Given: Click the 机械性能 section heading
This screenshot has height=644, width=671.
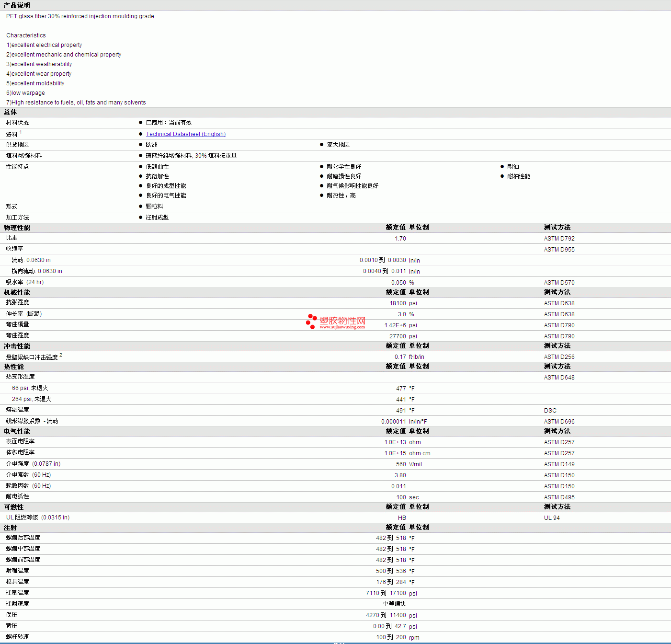Looking at the screenshot, I should point(17,292).
